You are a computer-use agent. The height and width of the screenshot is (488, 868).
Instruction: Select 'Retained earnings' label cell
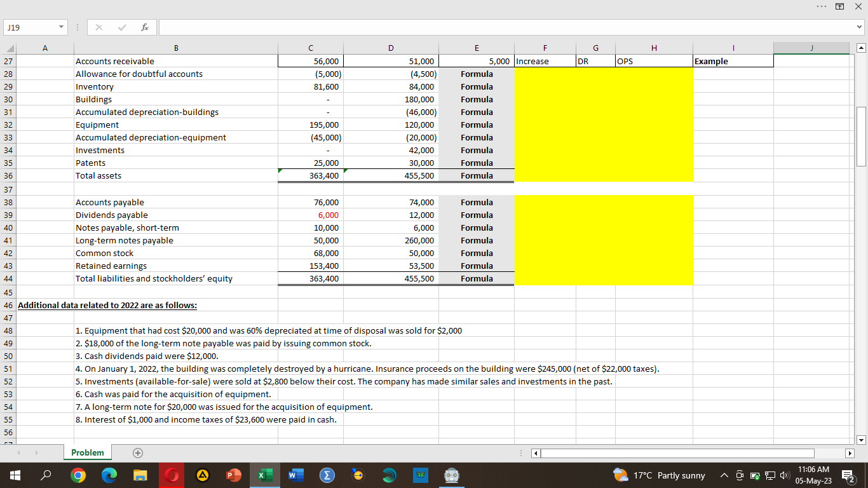coord(176,266)
